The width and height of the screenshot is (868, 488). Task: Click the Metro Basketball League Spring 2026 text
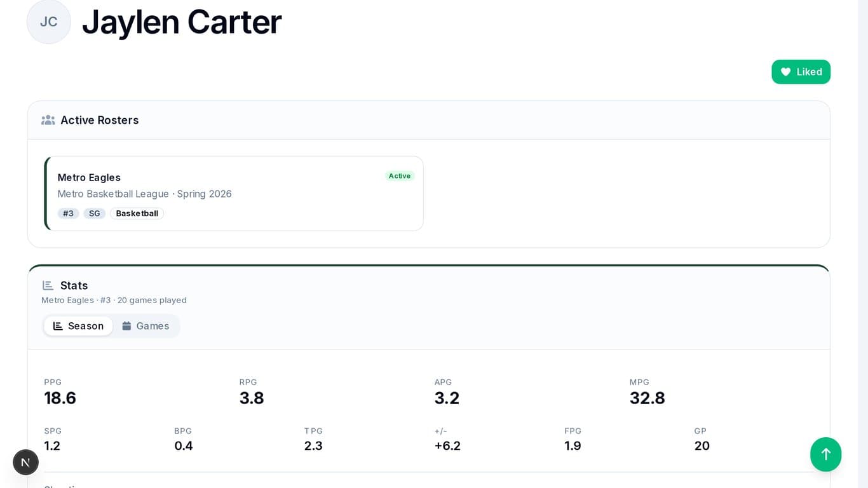(144, 194)
